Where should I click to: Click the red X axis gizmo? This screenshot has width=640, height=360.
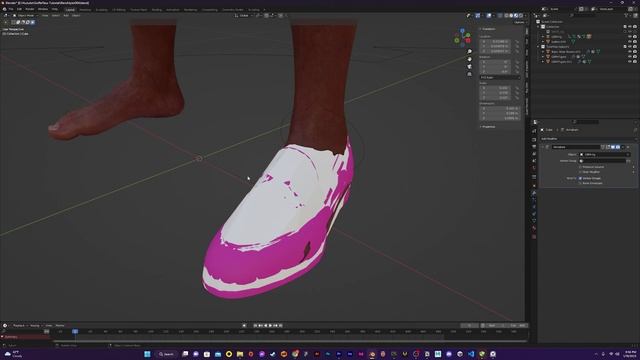468,40
